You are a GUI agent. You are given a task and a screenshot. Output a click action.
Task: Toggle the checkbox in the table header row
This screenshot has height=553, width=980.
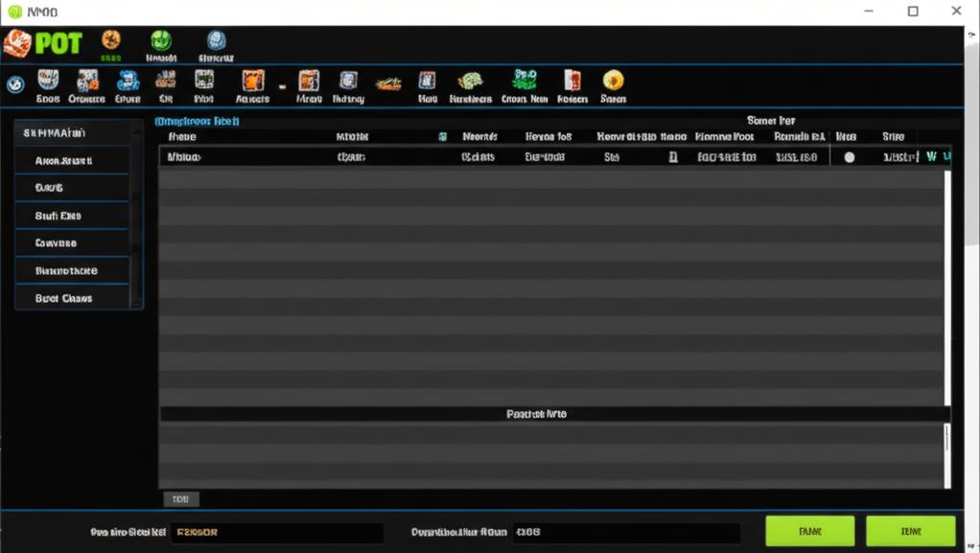tap(442, 136)
